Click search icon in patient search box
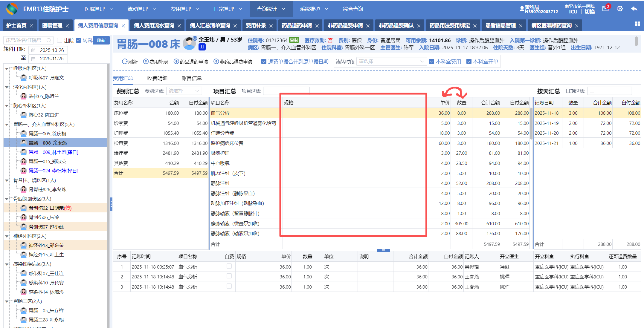644x328 pixels. coord(48,40)
